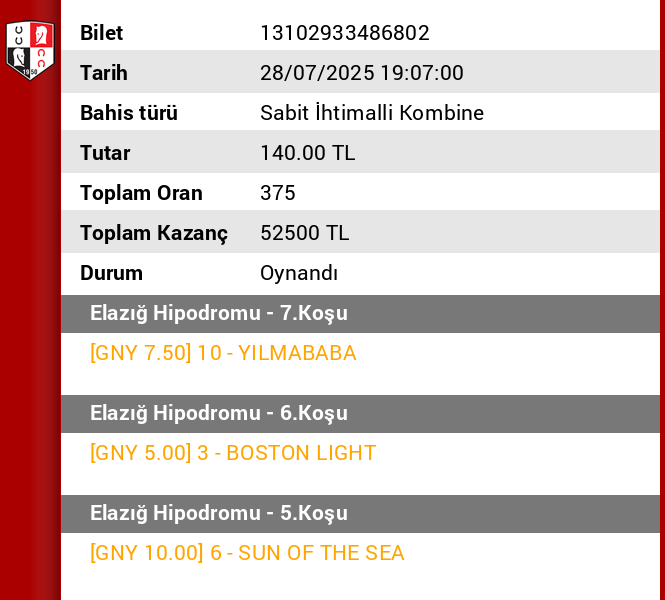Click the Sabit İhtimalli Kombine bet type
Image resolution: width=665 pixels, height=600 pixels.
coord(372,113)
